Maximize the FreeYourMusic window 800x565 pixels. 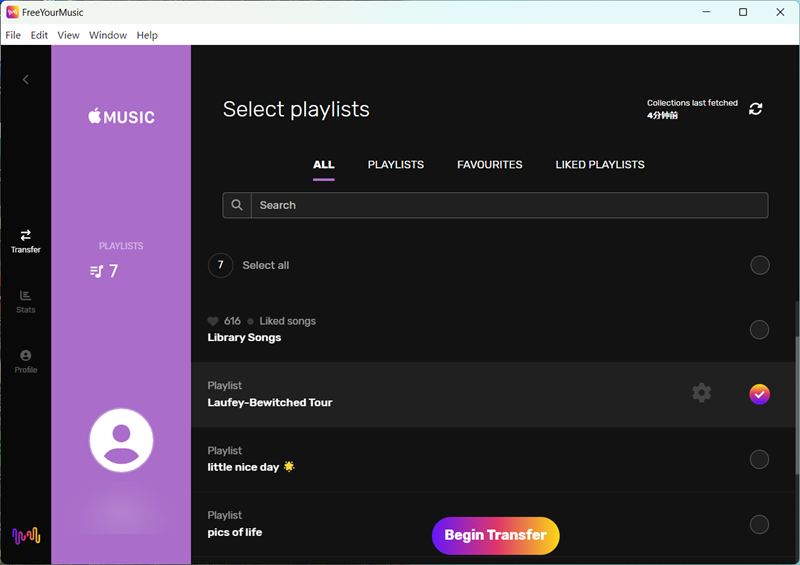(x=743, y=12)
